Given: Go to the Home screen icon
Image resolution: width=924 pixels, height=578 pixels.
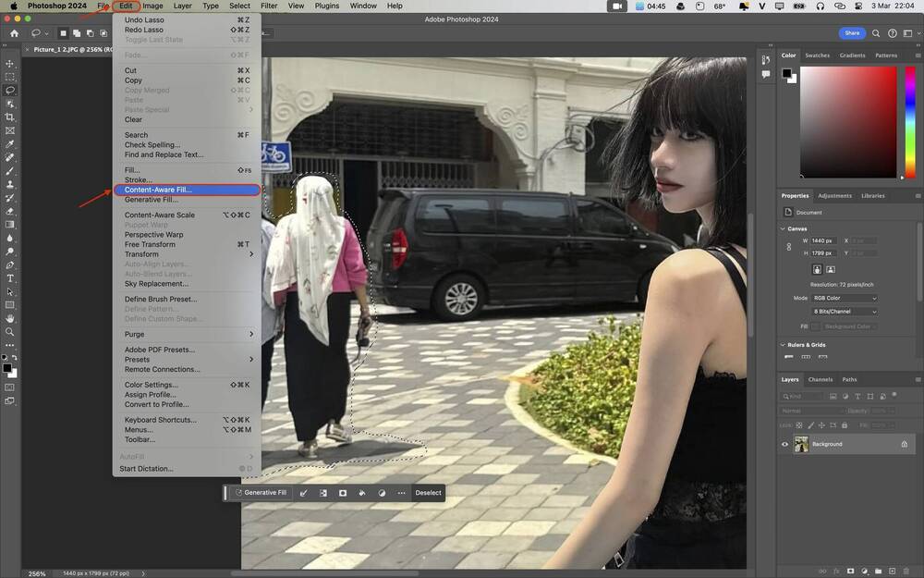Looking at the screenshot, I should click(14, 33).
